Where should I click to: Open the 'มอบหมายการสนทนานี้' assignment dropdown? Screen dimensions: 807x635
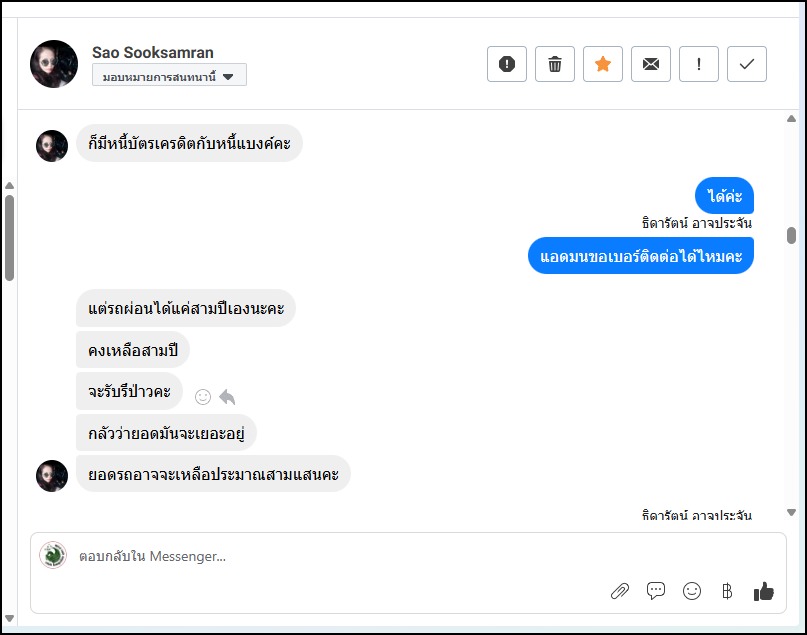click(169, 76)
